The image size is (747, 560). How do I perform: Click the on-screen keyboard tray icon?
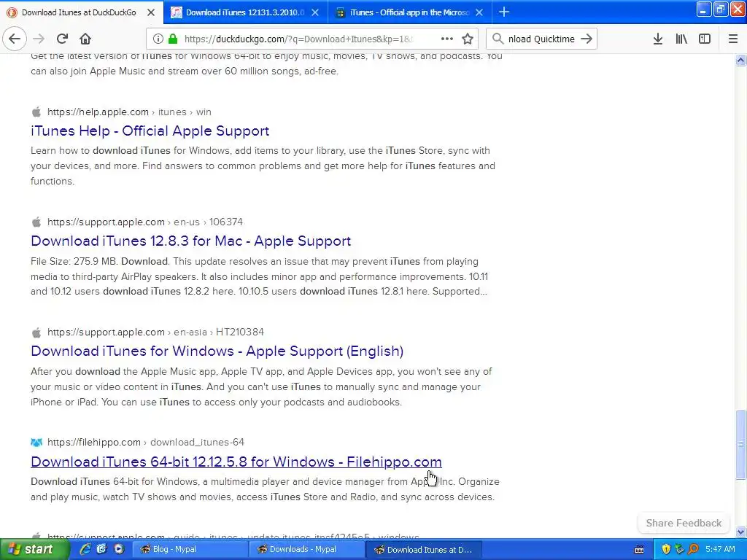[639, 550]
